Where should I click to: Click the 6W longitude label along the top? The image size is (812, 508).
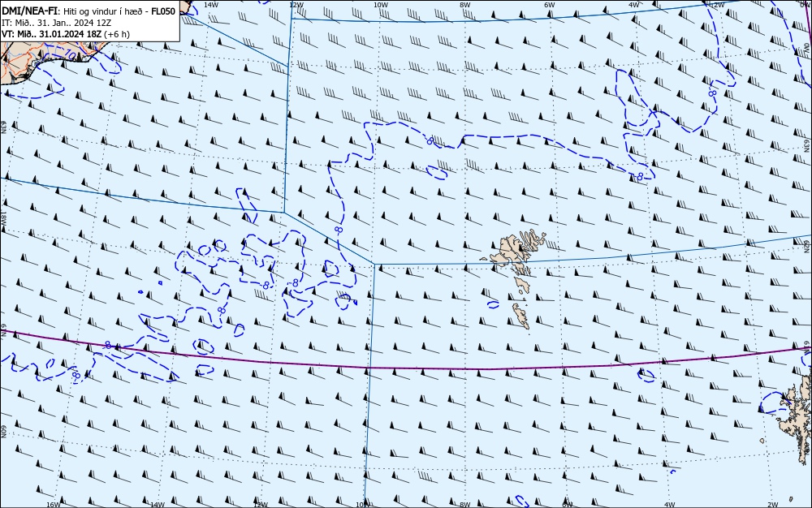coord(550,4)
